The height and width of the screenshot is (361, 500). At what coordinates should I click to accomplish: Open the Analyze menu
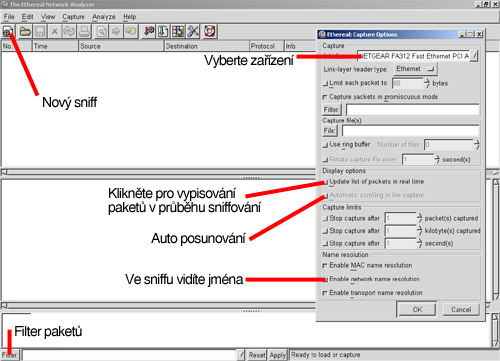tap(104, 17)
